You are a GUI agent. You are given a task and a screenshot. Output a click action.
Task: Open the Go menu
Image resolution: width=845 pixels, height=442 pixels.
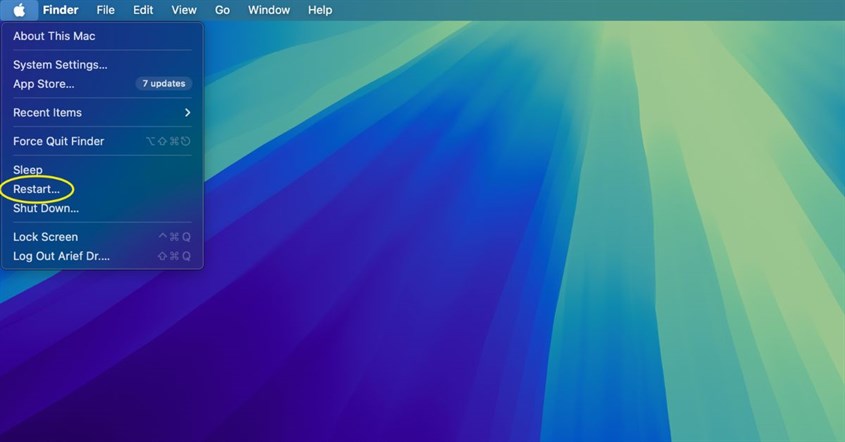(222, 10)
